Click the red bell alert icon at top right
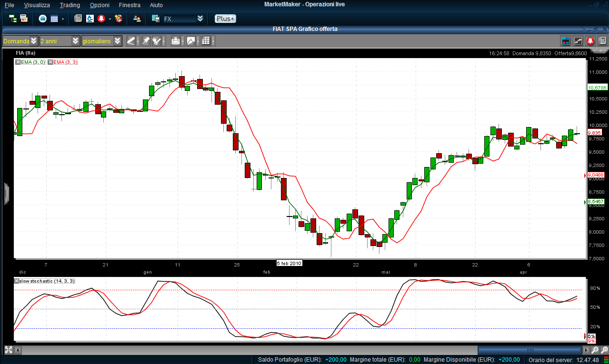Image resolution: width=609 pixels, height=364 pixels. pos(590,41)
